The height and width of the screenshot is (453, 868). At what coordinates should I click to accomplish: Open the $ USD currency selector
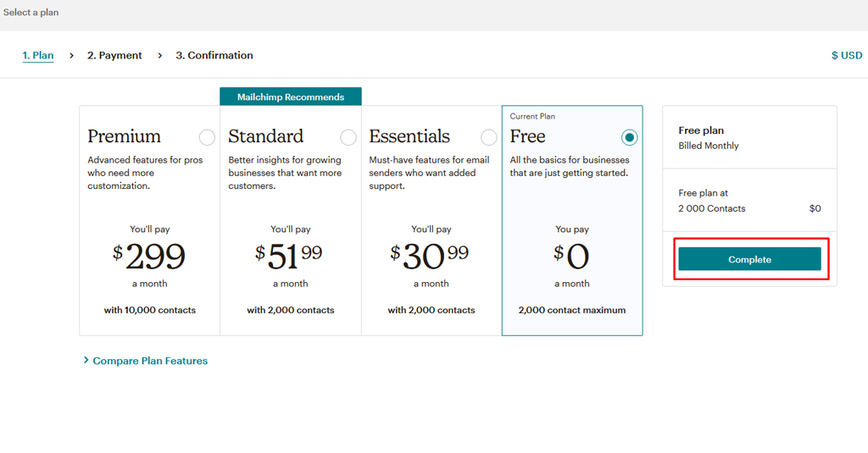[x=846, y=56]
